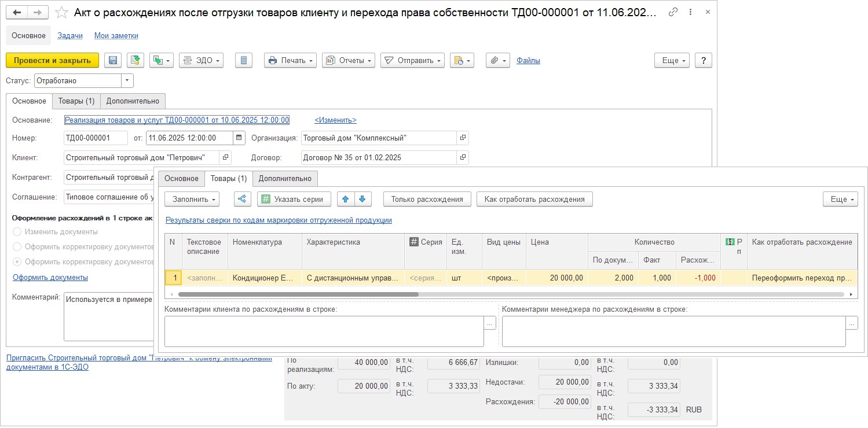
Task: Click the save (floppy disk) icon
Action: point(113,60)
